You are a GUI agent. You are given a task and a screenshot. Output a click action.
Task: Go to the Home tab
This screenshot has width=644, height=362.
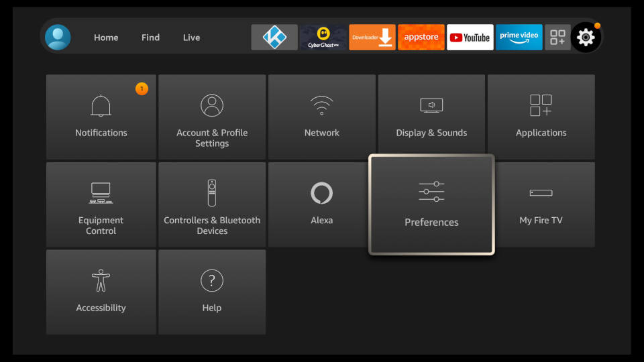click(106, 38)
